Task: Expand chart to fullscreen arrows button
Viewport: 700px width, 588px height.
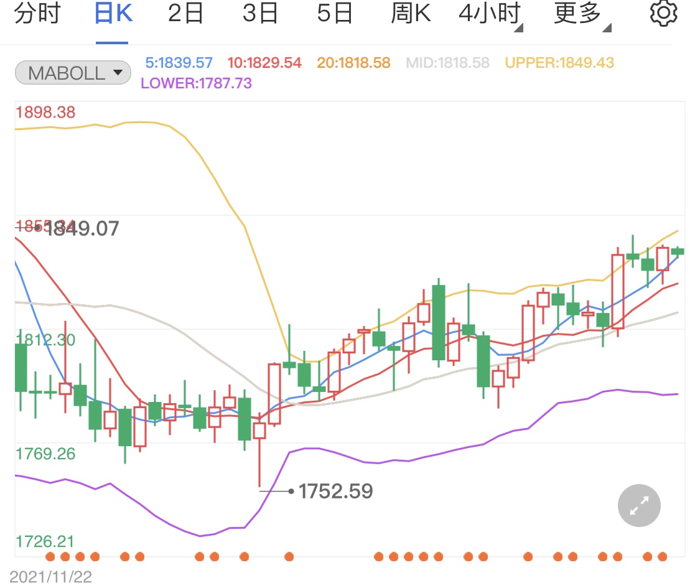Action: coord(639,505)
